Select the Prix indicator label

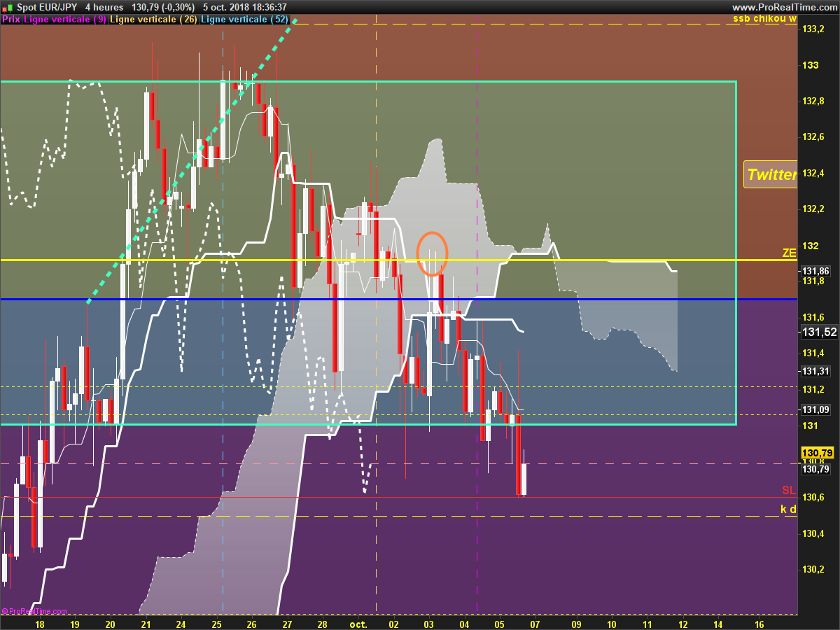(10, 19)
